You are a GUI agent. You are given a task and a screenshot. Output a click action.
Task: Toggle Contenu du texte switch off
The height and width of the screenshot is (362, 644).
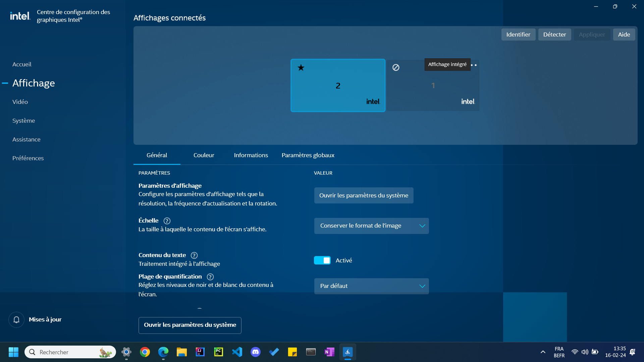(x=322, y=260)
